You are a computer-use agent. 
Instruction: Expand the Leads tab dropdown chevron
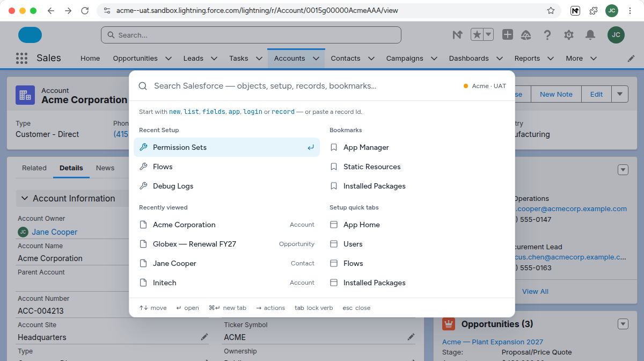(214, 58)
